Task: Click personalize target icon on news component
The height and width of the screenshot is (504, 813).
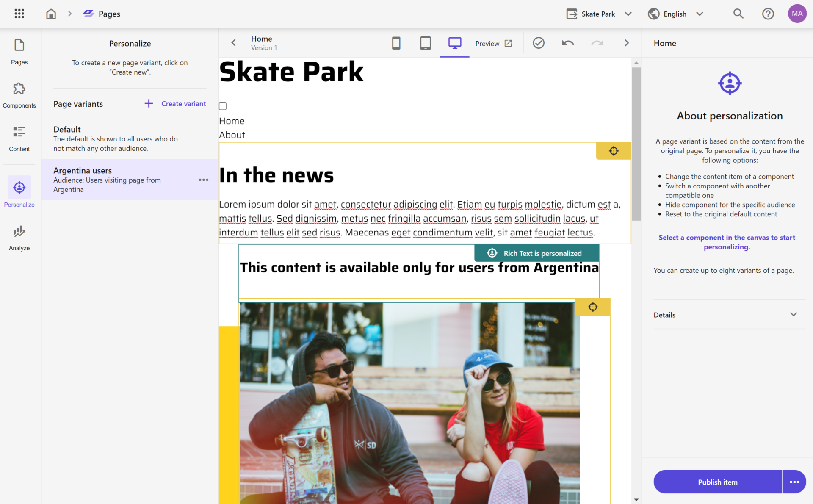Action: tap(613, 151)
